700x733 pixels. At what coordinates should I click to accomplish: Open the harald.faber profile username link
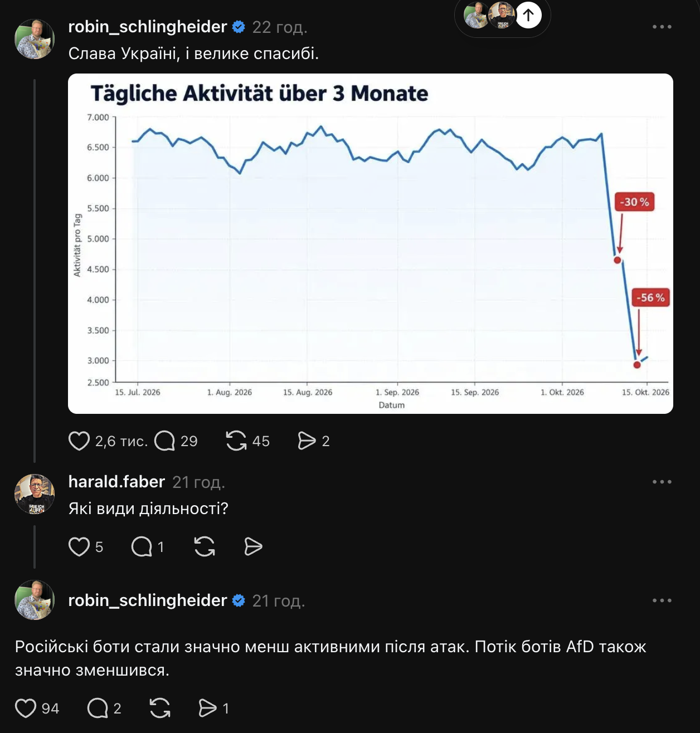(x=116, y=482)
